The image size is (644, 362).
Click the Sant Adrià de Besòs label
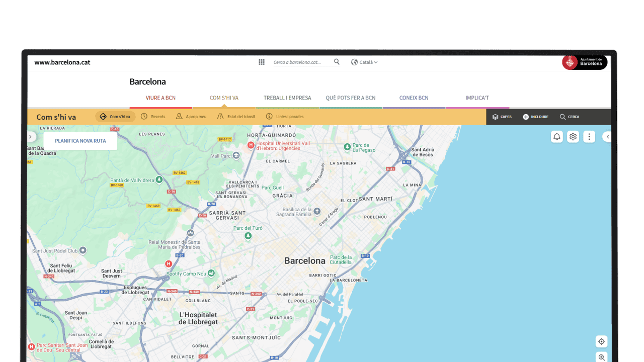click(x=423, y=152)
